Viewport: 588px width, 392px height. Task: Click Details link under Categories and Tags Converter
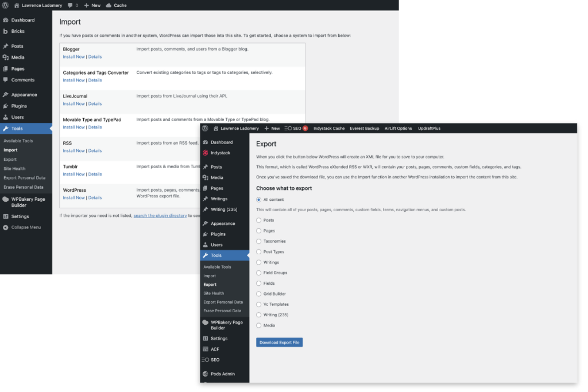pos(95,80)
